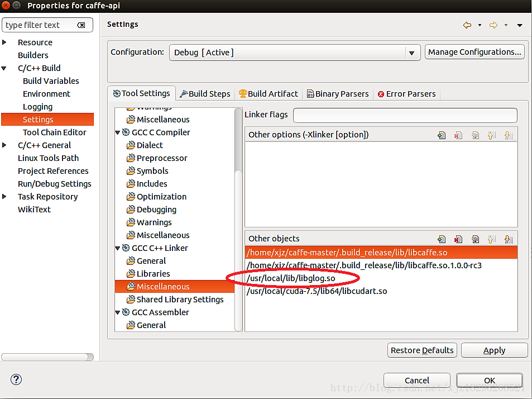The height and width of the screenshot is (399, 532).
Task: Edit an entry in Other options toolbar
Action: [475, 135]
